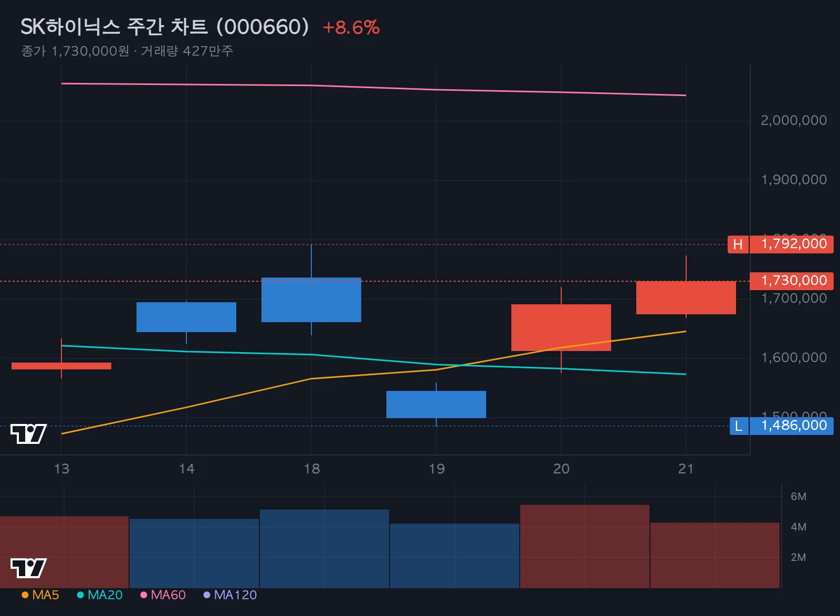Click the 4M volume axis label
Screen dimensions: 840x616
click(x=799, y=527)
